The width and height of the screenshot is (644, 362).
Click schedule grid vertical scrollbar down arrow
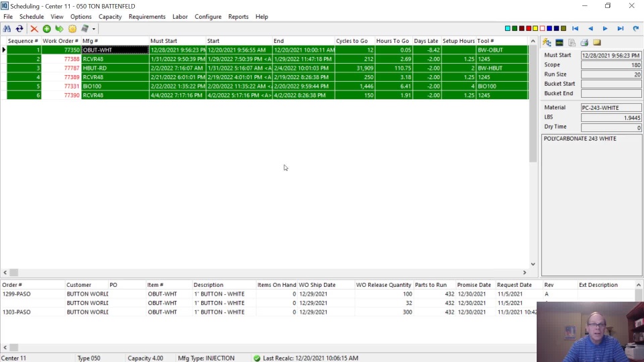point(533,264)
